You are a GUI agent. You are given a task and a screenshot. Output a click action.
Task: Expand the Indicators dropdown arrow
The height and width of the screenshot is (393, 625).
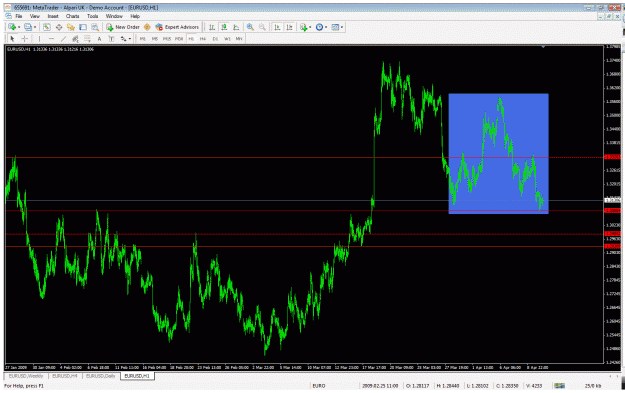coord(310,27)
